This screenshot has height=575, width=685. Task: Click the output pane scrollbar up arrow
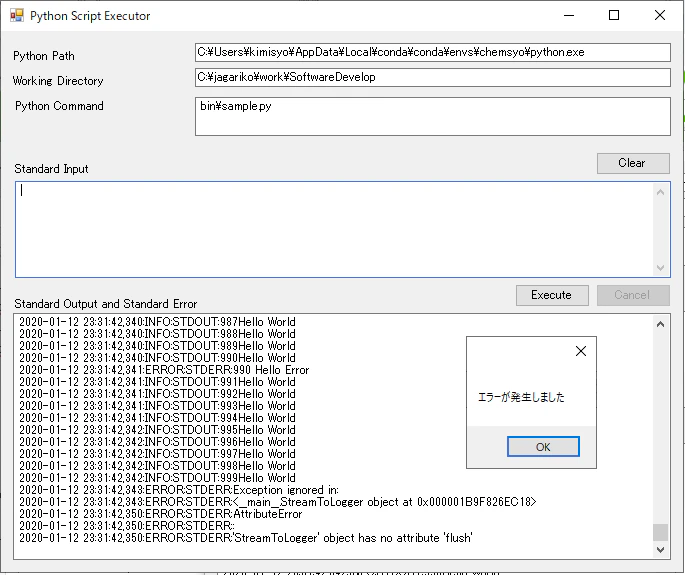[x=661, y=324]
